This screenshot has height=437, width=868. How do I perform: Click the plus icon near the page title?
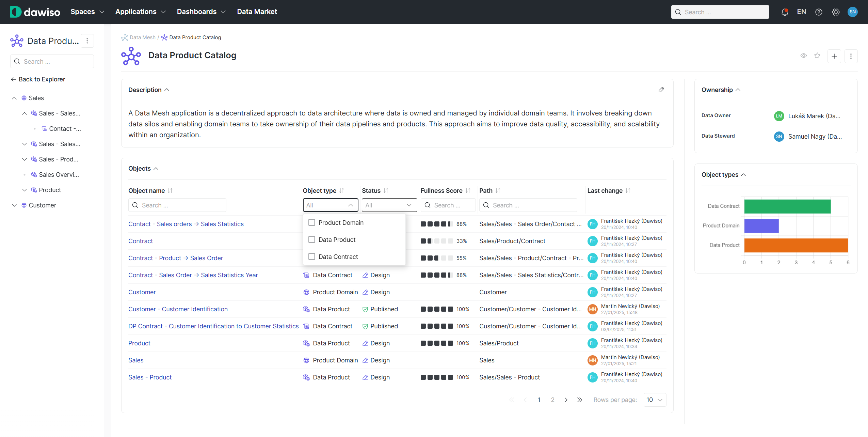[x=834, y=56]
